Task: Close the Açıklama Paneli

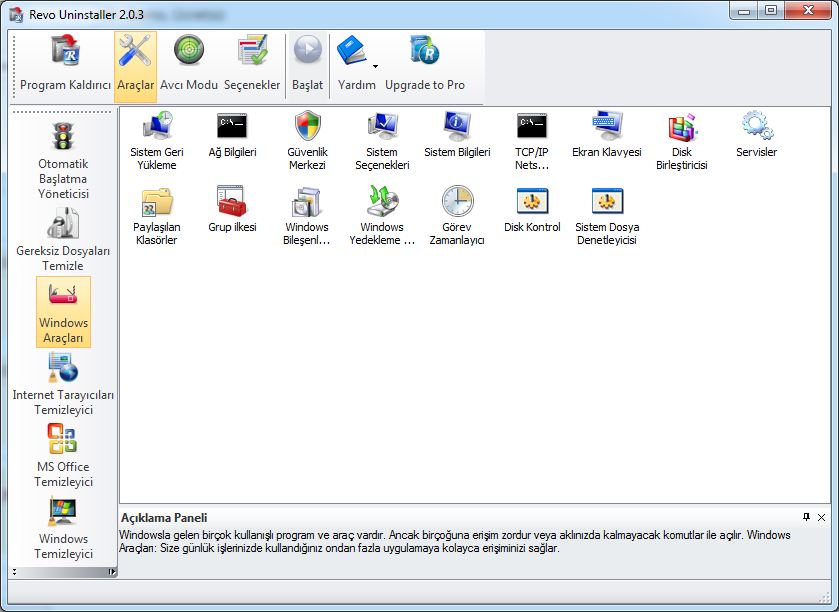Action: (x=821, y=517)
